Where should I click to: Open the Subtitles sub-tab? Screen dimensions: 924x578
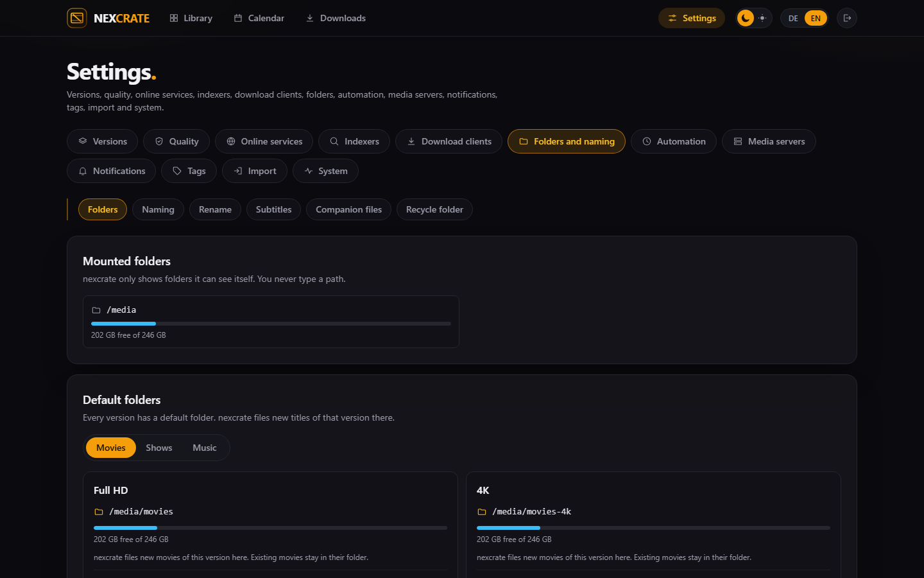[273, 209]
